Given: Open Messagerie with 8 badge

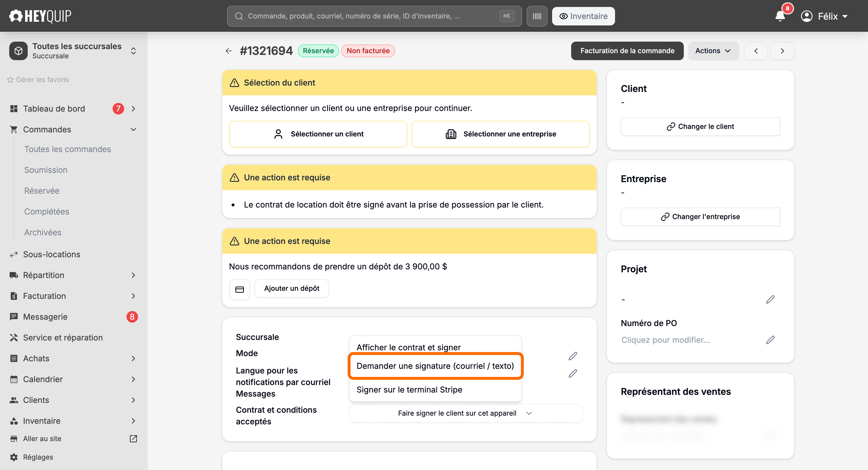Looking at the screenshot, I should tap(73, 317).
